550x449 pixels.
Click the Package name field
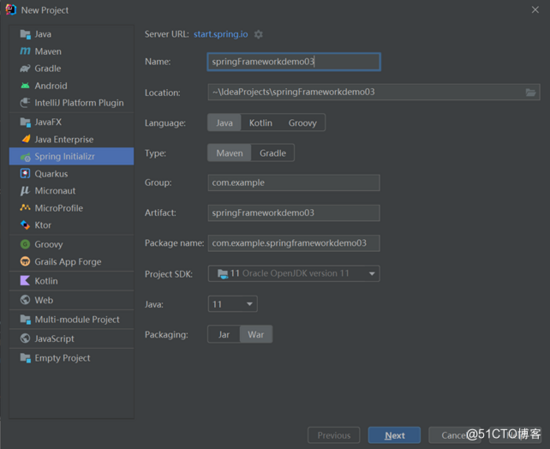[x=294, y=243]
